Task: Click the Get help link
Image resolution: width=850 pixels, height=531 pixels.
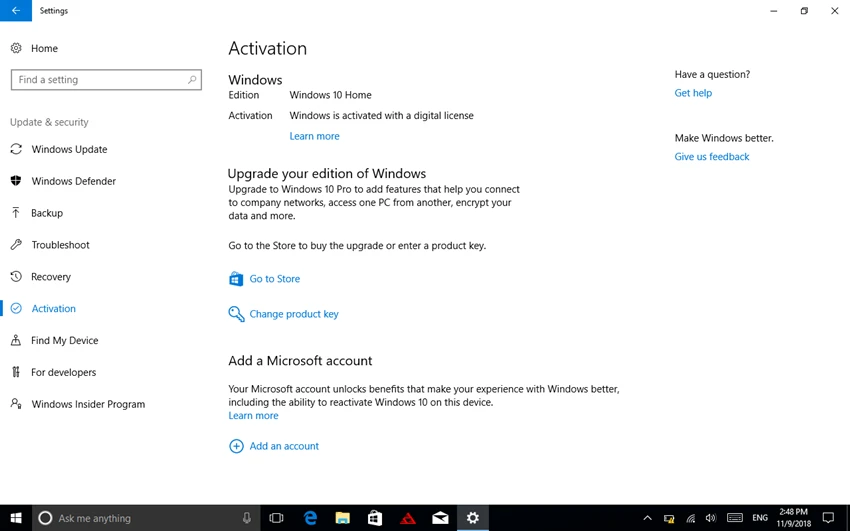Action: 693,93
